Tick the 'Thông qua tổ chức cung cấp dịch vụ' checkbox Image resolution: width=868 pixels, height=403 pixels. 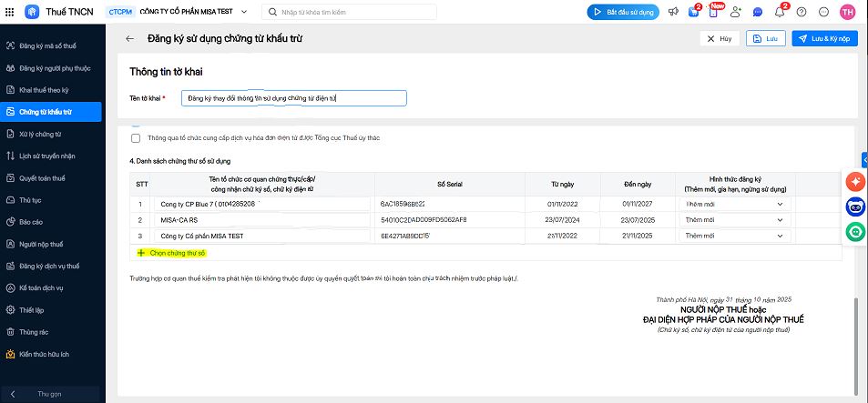(136, 138)
